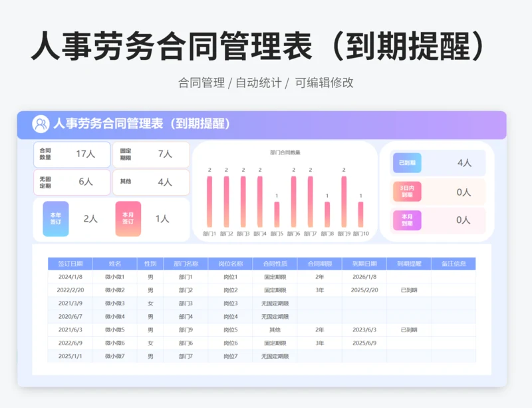The height and width of the screenshot is (408, 532).
Task: Click the 部门合同数量 chart title
Action: pos(285,152)
